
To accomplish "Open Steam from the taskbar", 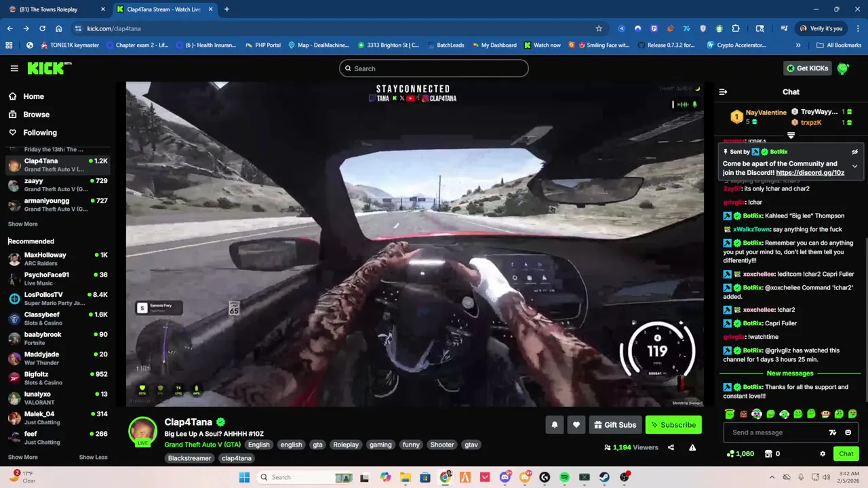I will point(604,477).
